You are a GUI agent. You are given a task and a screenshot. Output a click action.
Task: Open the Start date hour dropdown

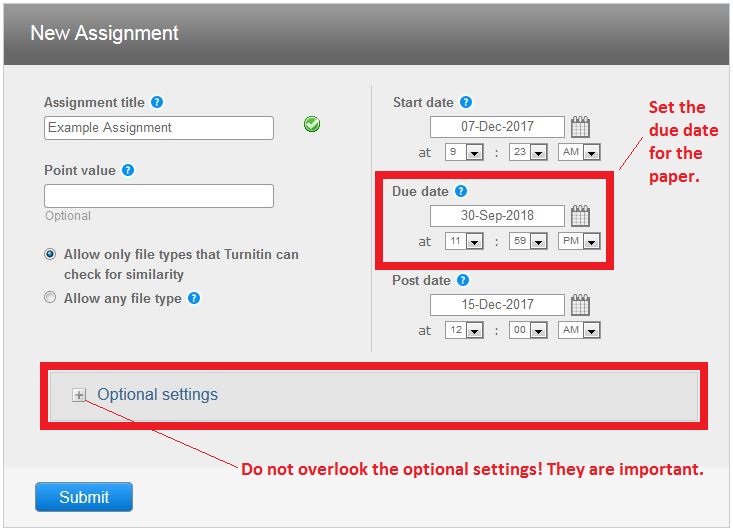(464, 153)
